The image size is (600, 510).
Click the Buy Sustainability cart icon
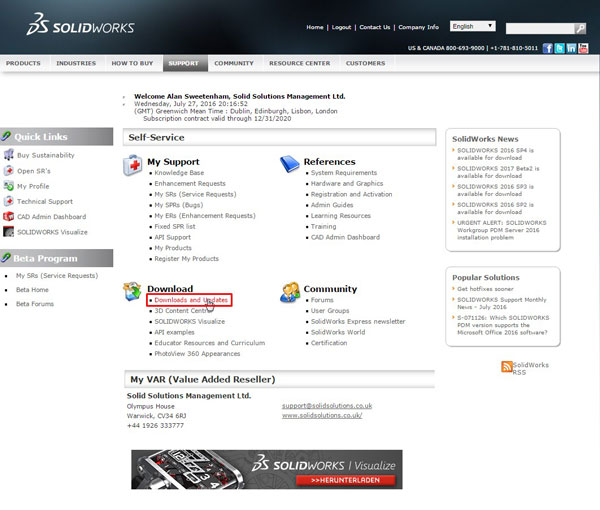(8, 156)
